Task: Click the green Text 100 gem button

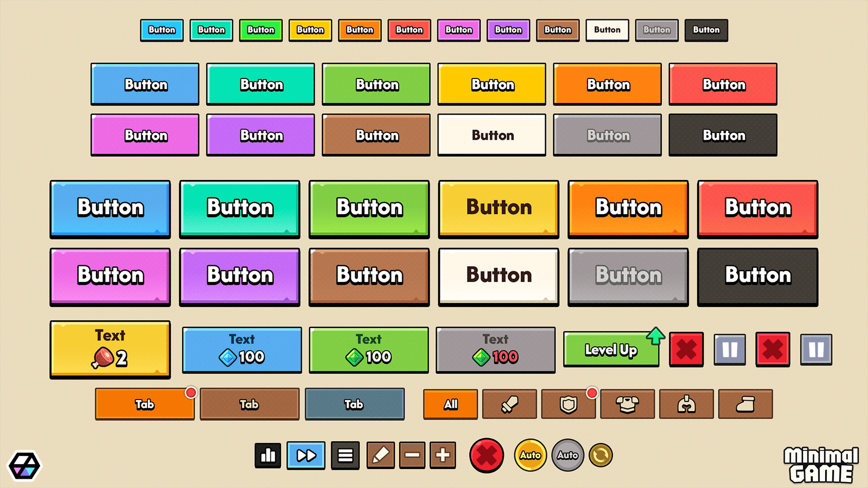Action: pyautogui.click(x=369, y=350)
